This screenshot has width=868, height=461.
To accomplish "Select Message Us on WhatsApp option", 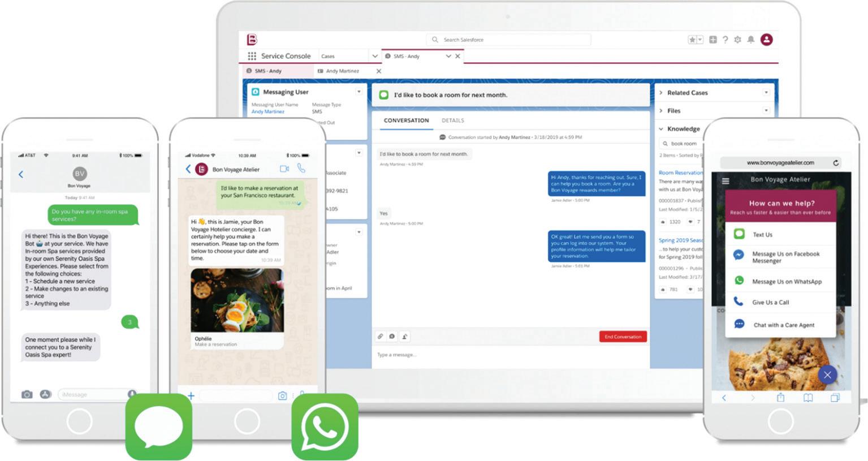I will 780,281.
